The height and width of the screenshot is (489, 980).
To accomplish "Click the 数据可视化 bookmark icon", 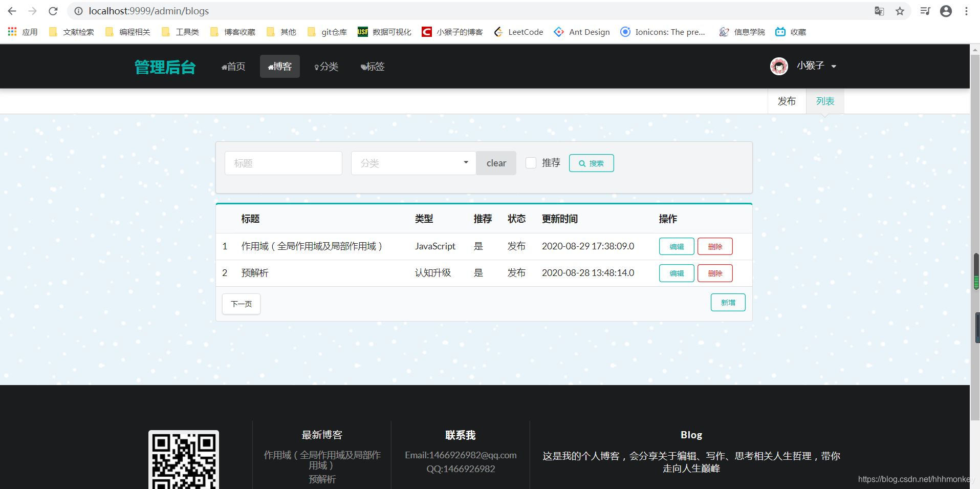I will point(363,32).
